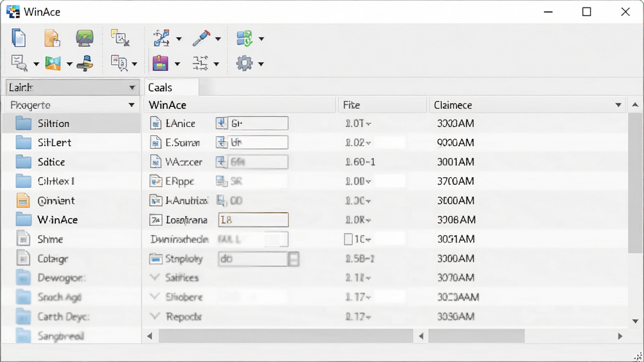Image resolution: width=644 pixels, height=362 pixels.
Task: Click the purple archive box toolbar icon
Action: click(160, 63)
